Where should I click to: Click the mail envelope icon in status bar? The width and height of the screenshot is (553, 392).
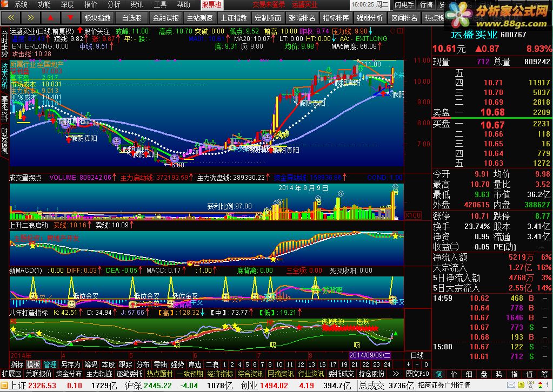[511, 385]
